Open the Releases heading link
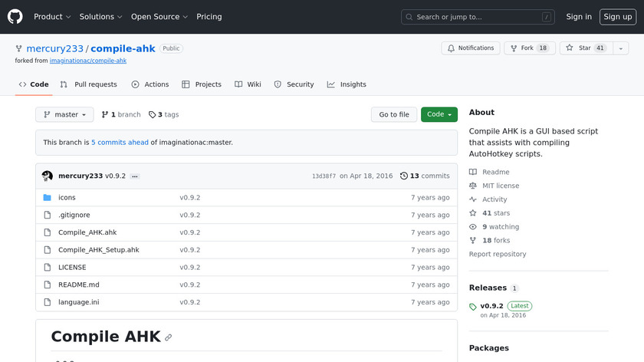The height and width of the screenshot is (362, 644). pos(488,288)
